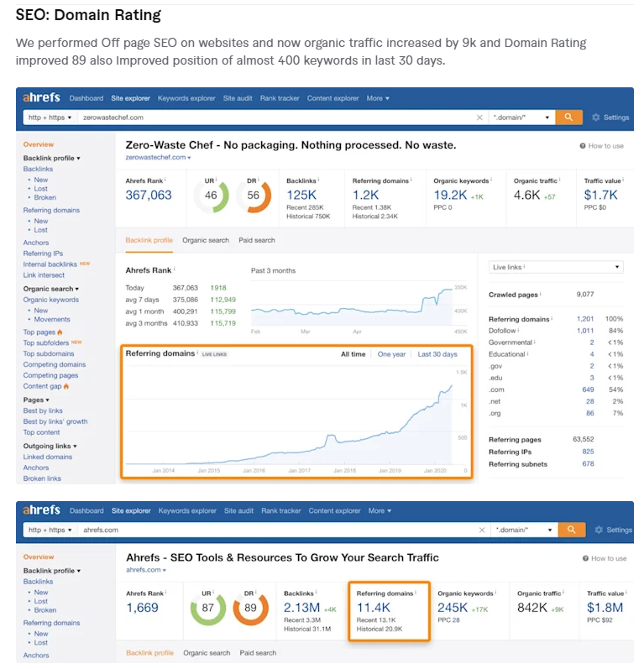Open protocol dropdown http + https, bottom bar
This screenshot has height=669, width=644.
tap(50, 530)
